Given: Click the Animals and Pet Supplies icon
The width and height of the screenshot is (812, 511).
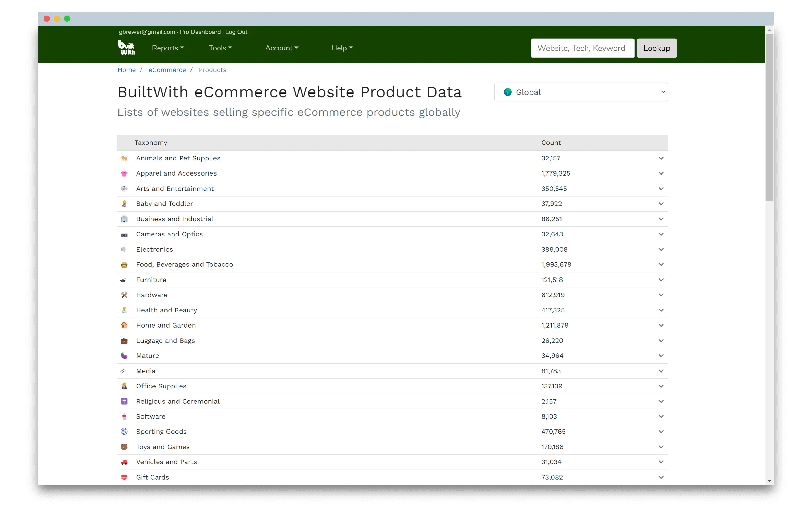Looking at the screenshot, I should [124, 158].
